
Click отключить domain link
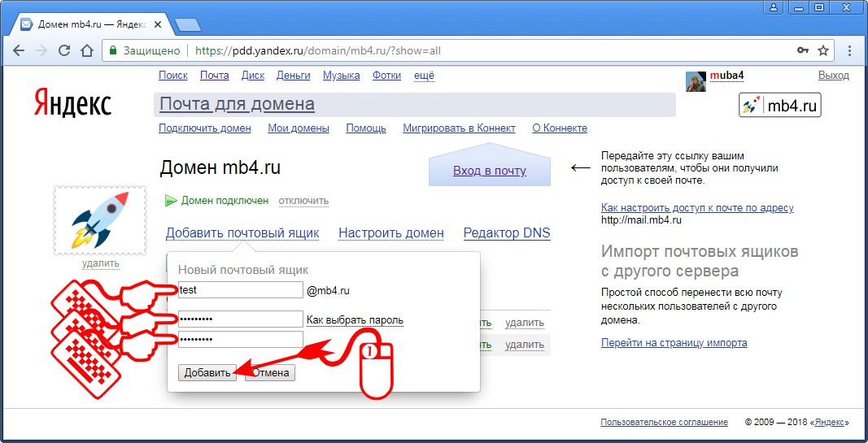[x=303, y=201]
